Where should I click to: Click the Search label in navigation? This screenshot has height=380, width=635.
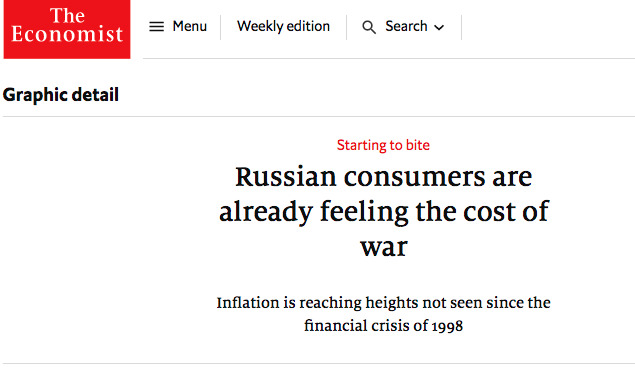406,26
